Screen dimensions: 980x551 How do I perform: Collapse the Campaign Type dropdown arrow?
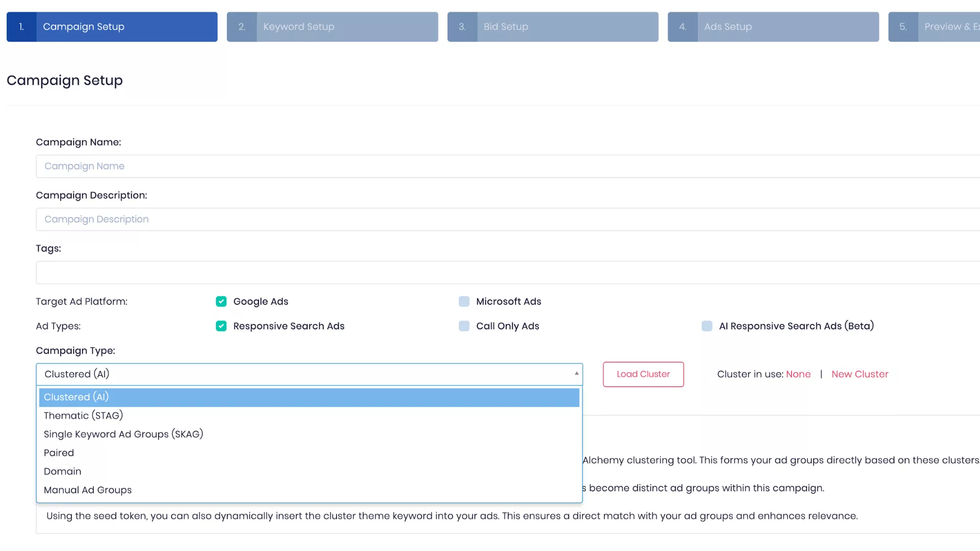(576, 374)
